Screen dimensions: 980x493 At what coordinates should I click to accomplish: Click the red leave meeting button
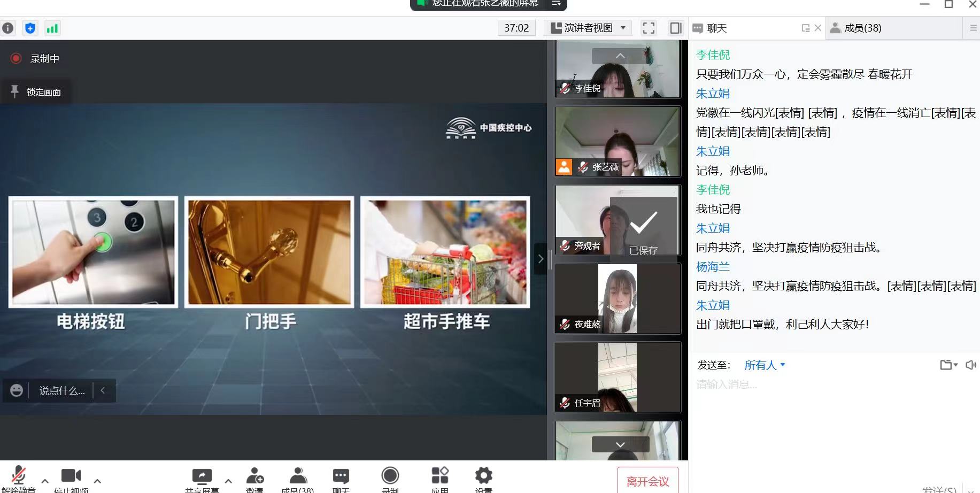(647, 481)
